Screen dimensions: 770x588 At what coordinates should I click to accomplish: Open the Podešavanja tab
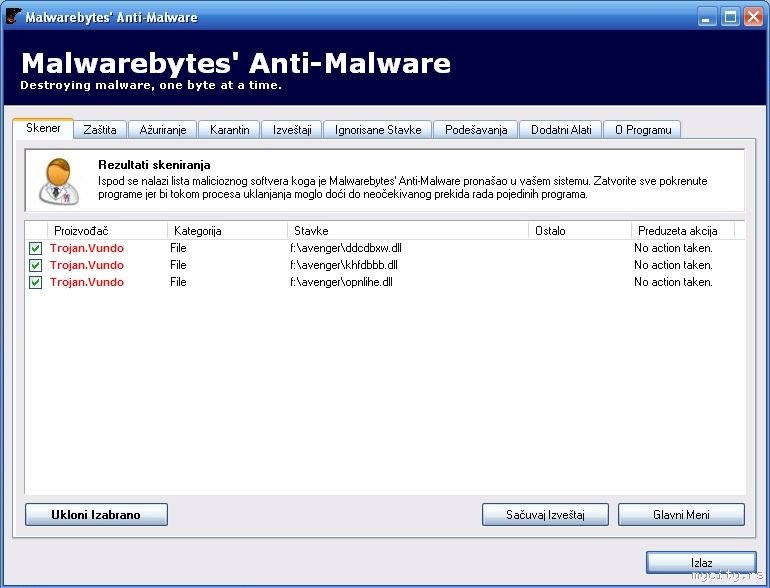pos(476,130)
